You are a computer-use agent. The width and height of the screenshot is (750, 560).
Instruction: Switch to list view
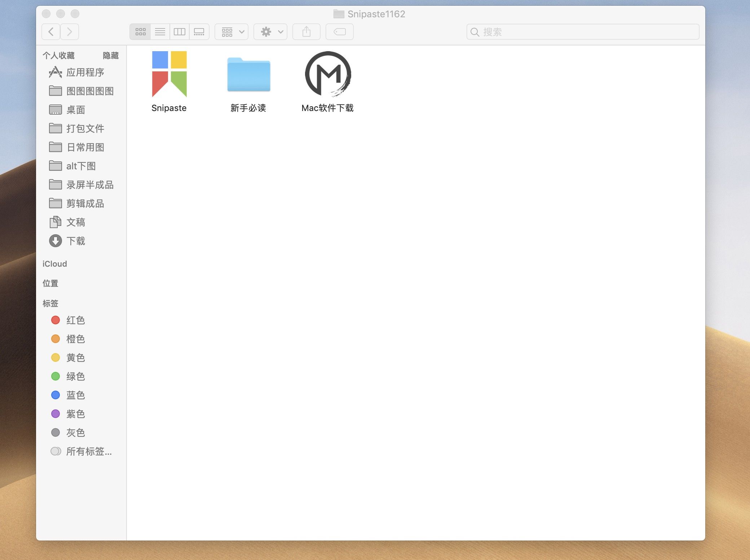click(160, 32)
